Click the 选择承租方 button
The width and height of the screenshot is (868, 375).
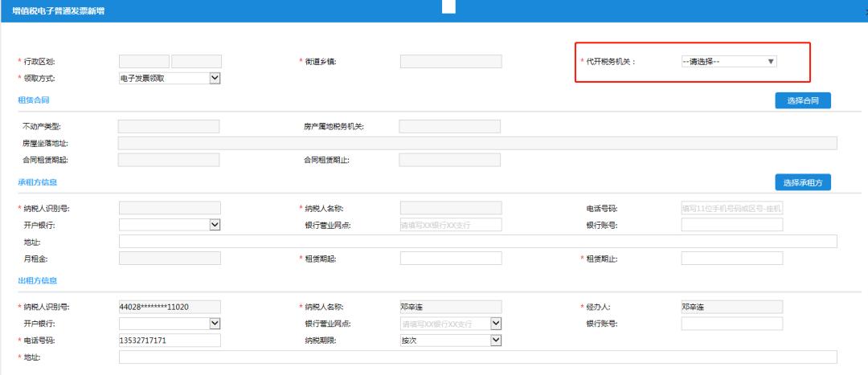802,182
